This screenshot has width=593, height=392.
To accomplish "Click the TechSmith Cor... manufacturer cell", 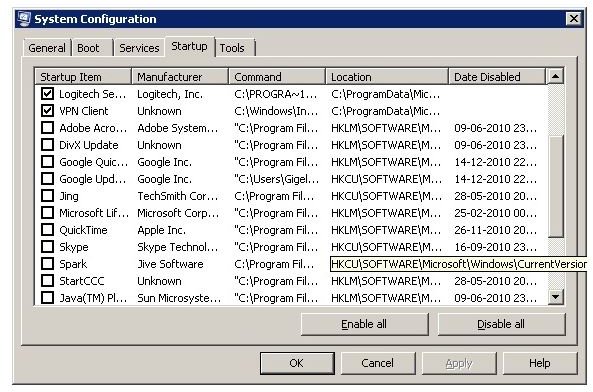I will point(178,196).
